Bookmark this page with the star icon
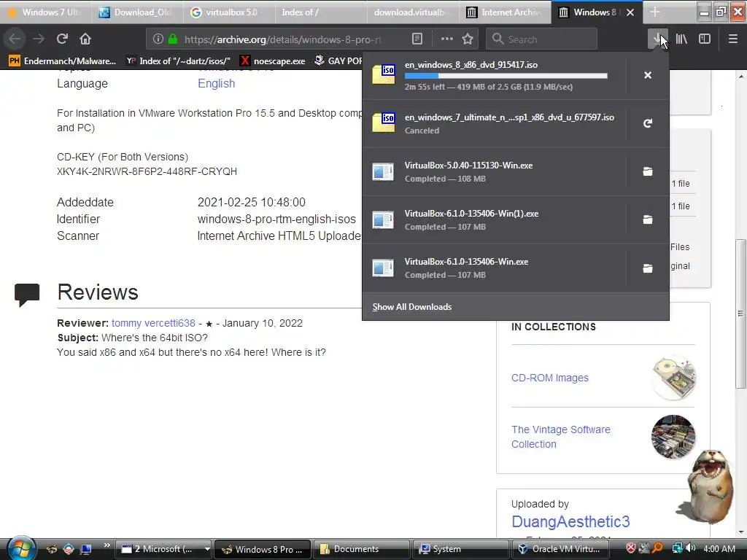747x560 pixels. (468, 39)
